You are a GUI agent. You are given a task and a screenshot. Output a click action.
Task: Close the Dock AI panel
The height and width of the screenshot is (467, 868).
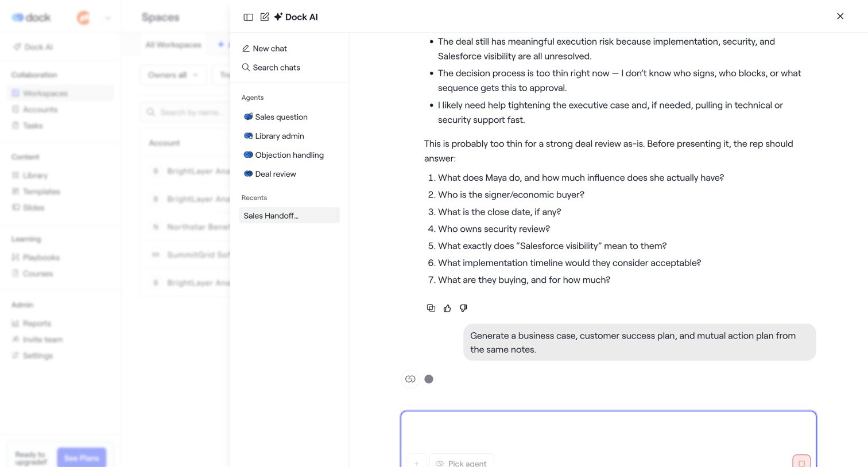click(x=840, y=16)
